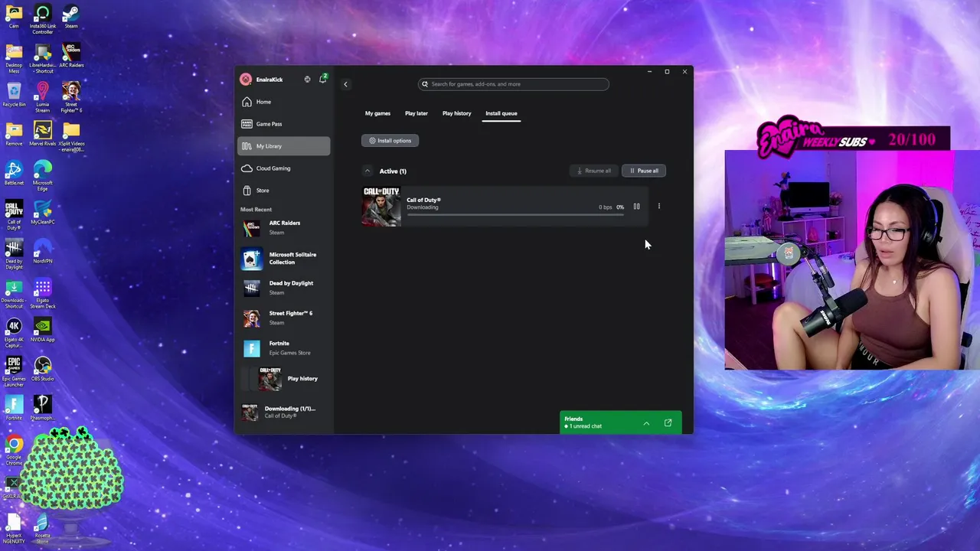Open Insta360 Link Controller desktop icon
This screenshot has height=551, width=980.
[x=42, y=19]
